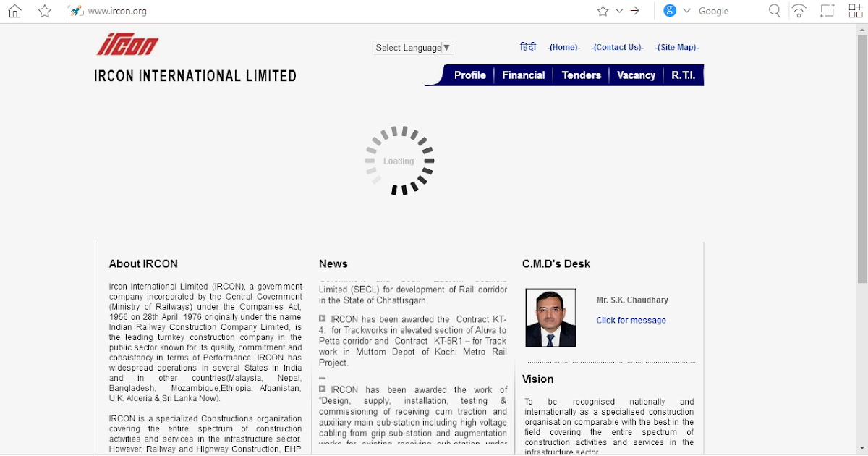Open the search magnifier icon
868x456 pixels.
(x=774, y=11)
